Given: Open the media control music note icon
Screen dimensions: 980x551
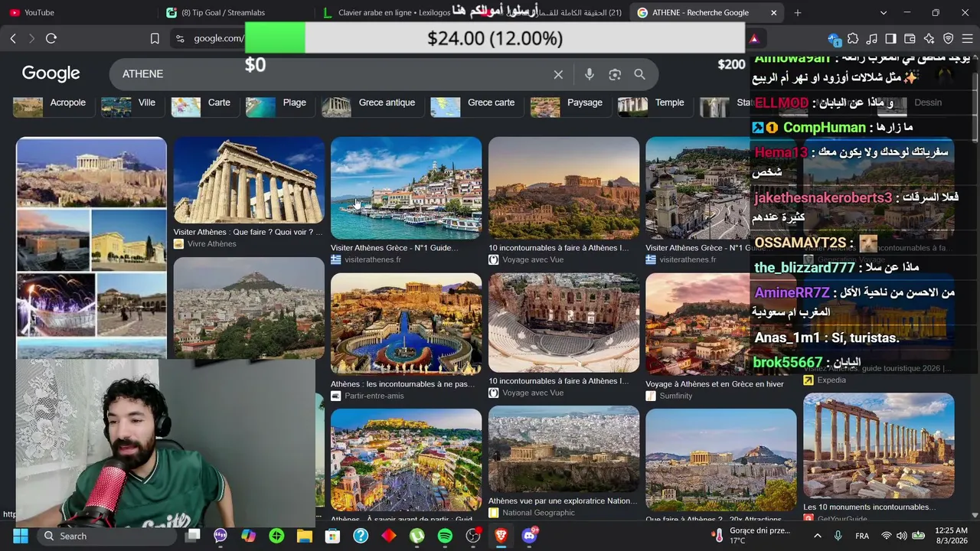Looking at the screenshot, I should (x=872, y=38).
